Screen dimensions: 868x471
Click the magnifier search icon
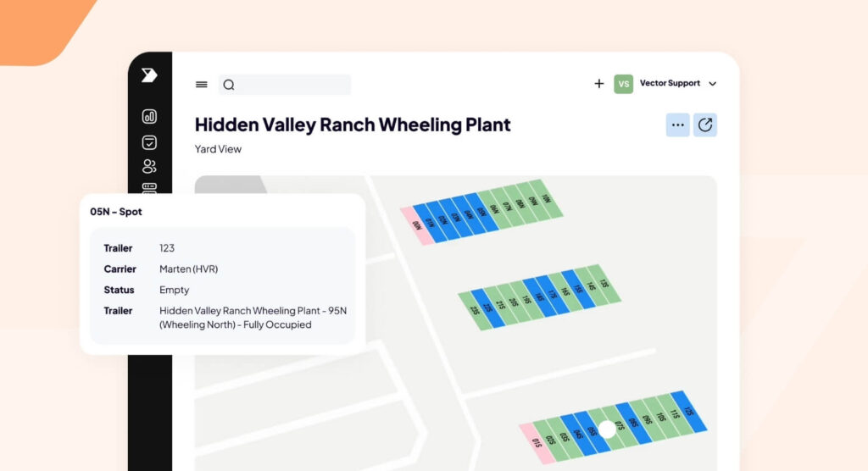tap(229, 85)
